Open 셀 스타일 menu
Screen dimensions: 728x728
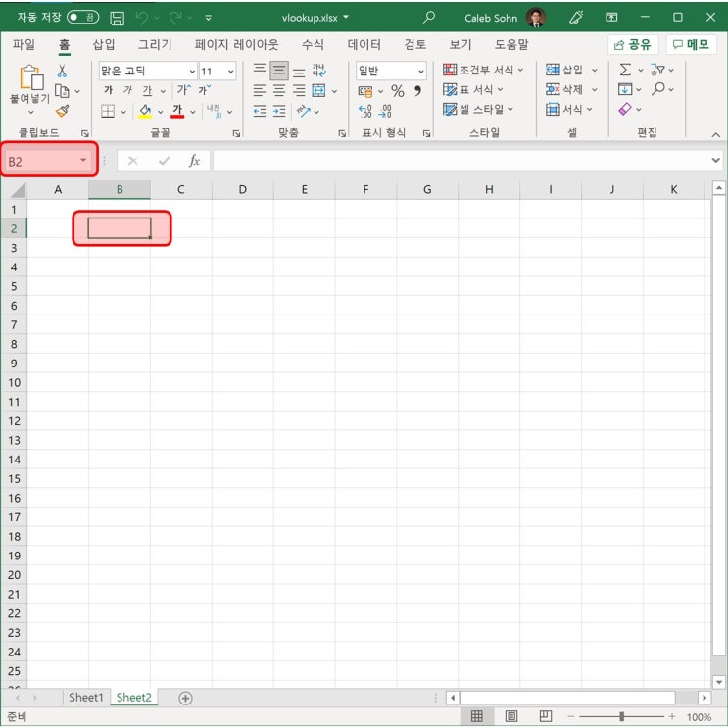pyautogui.click(x=478, y=109)
